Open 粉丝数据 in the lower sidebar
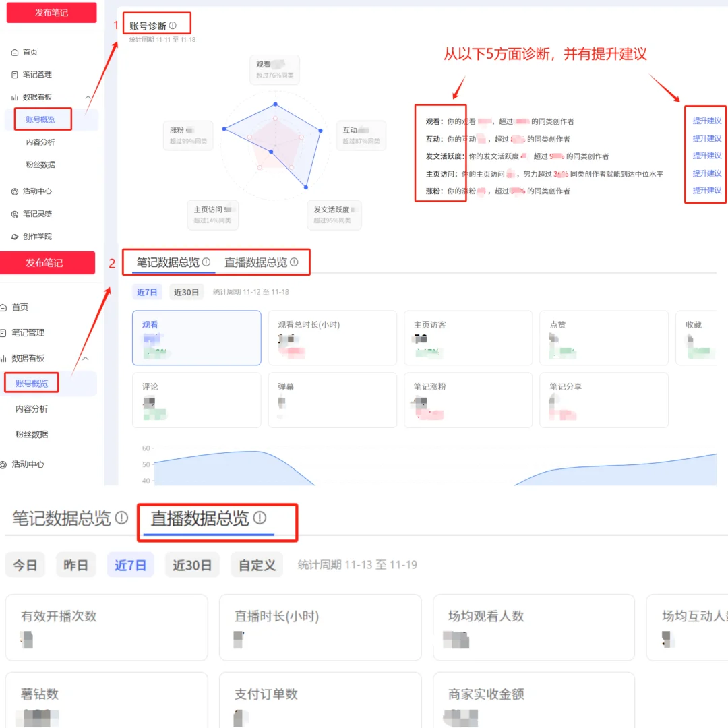Screen dimensions: 728x728 pyautogui.click(x=32, y=435)
